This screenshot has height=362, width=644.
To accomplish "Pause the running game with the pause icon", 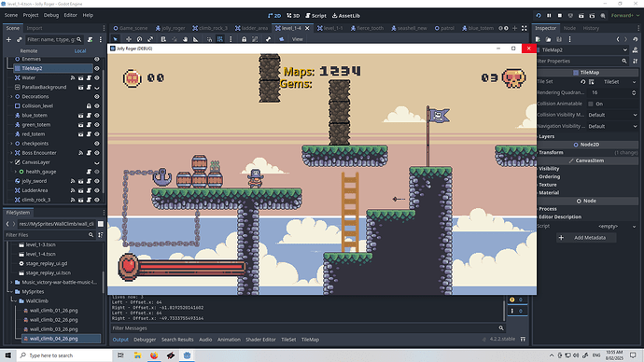I will (x=549, y=16).
